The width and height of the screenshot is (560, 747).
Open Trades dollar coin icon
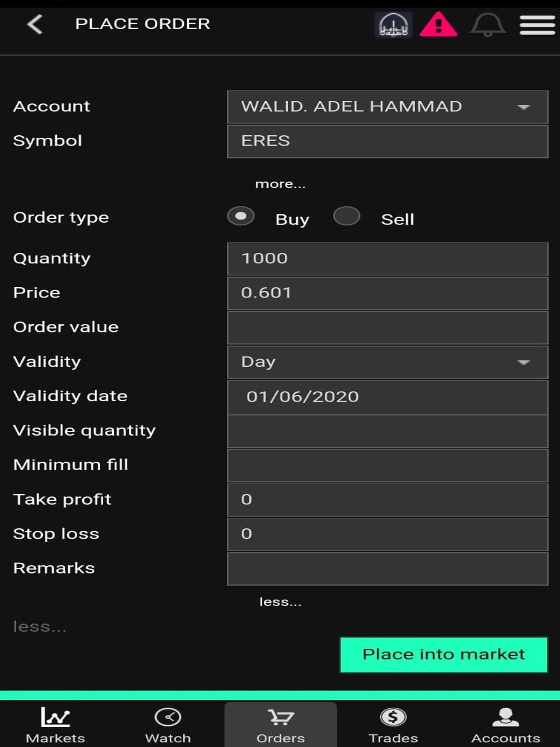(x=393, y=717)
